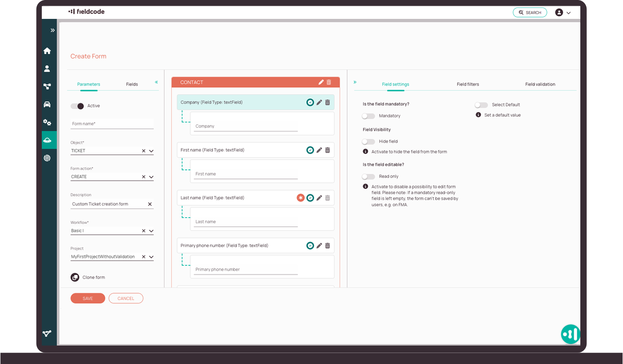Enable the Read only switch
Image resolution: width=623 pixels, height=364 pixels.
368,177
